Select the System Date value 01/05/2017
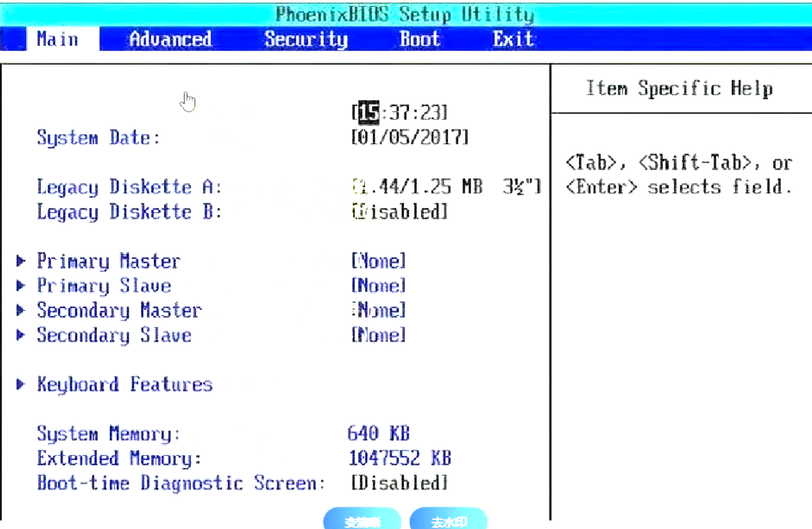 pyautogui.click(x=410, y=137)
